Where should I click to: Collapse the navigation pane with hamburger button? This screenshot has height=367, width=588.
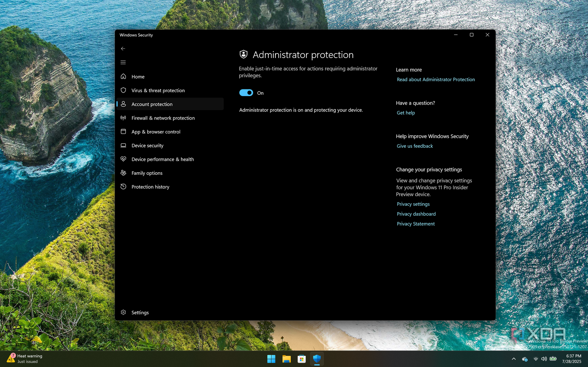(x=123, y=62)
